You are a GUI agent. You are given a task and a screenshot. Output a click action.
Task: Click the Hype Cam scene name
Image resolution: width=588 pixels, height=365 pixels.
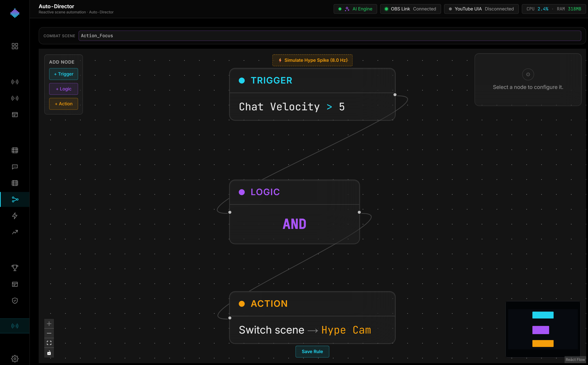point(346,330)
